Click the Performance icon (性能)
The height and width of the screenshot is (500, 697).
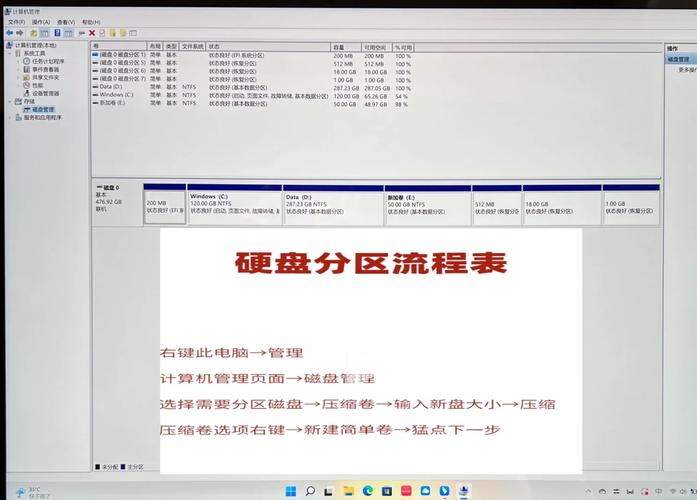[x=27, y=85]
